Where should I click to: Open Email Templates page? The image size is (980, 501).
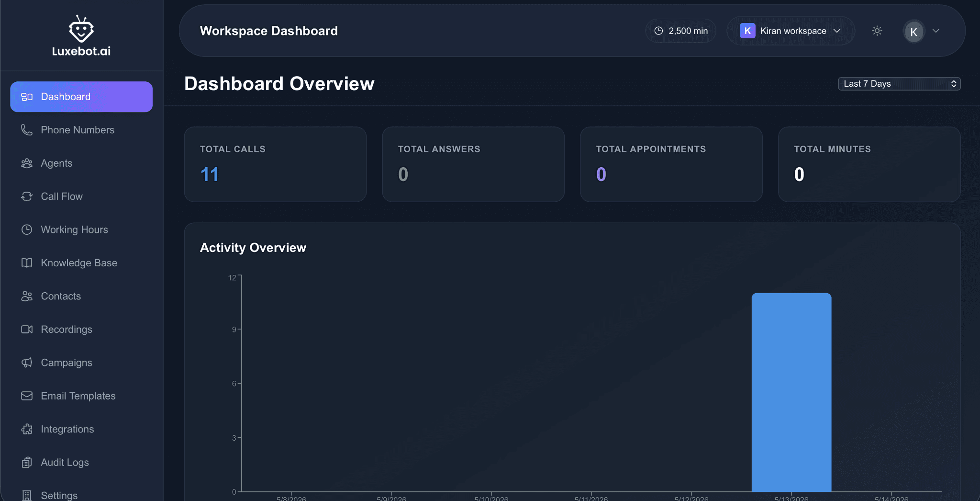click(x=81, y=396)
